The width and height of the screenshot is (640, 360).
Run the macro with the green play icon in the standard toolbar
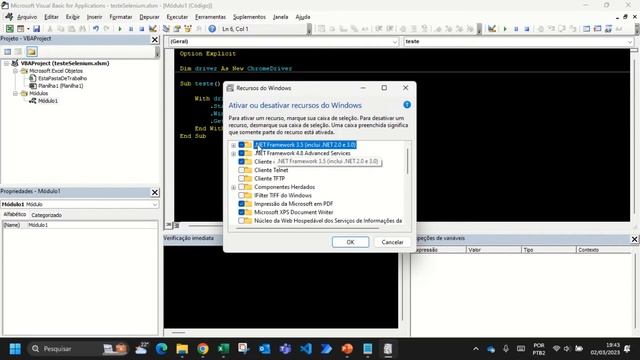tap(120, 29)
